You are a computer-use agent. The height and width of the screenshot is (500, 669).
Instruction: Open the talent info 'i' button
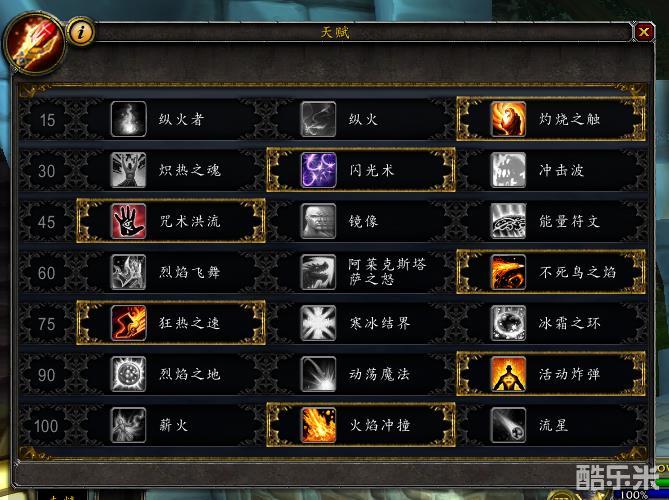point(81,32)
